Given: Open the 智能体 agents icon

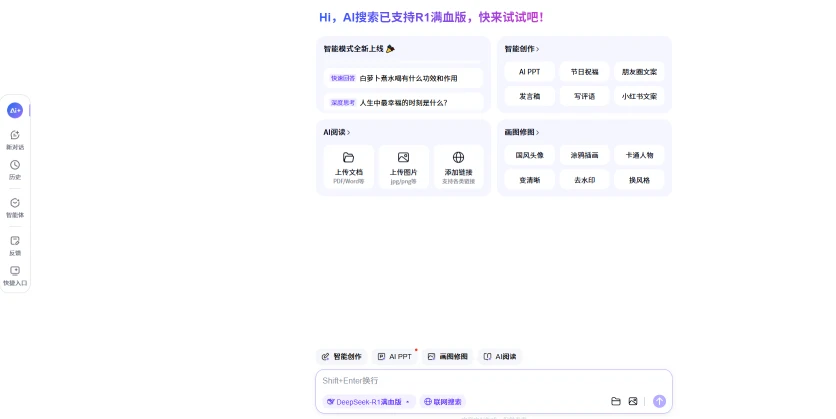Looking at the screenshot, I should pyautogui.click(x=15, y=203).
